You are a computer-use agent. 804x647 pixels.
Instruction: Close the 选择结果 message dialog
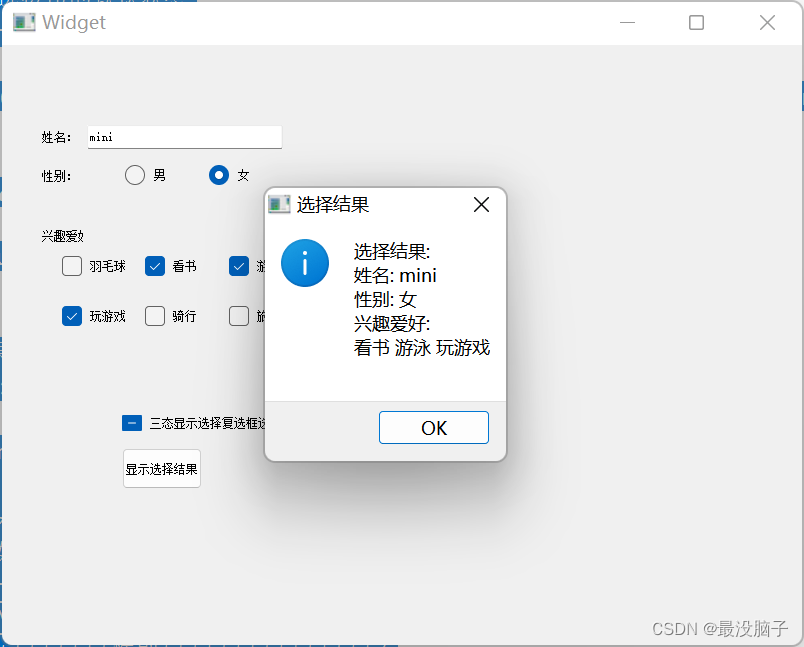481,204
